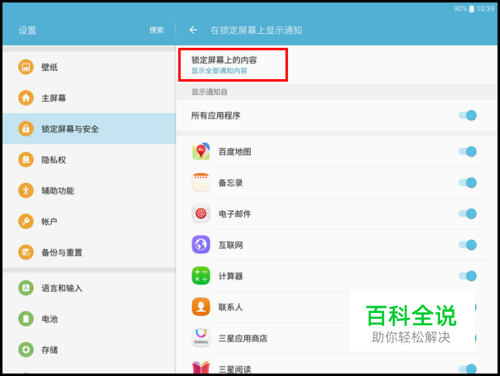Tap the home screen (主屏幕) icon
The width and height of the screenshot is (500, 376).
coord(26,98)
